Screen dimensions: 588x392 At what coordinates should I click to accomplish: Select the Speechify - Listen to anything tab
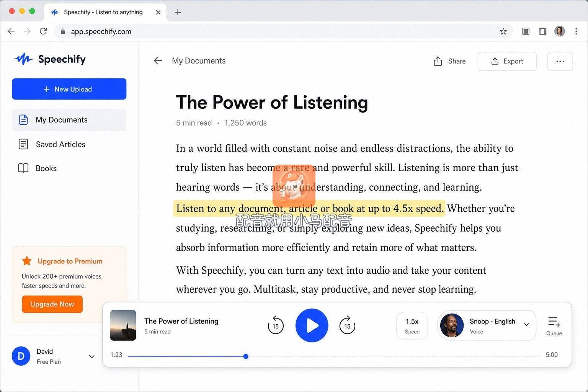click(105, 12)
